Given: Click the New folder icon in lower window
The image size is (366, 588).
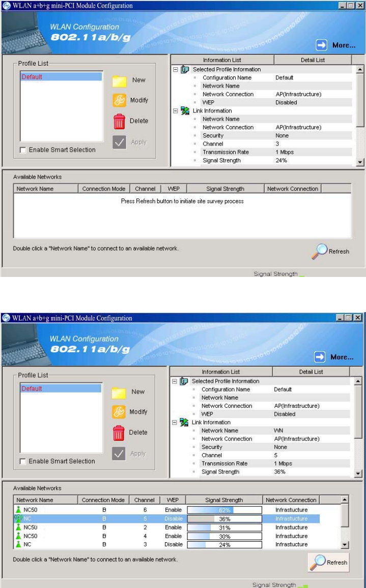Looking at the screenshot, I should click(x=119, y=393).
